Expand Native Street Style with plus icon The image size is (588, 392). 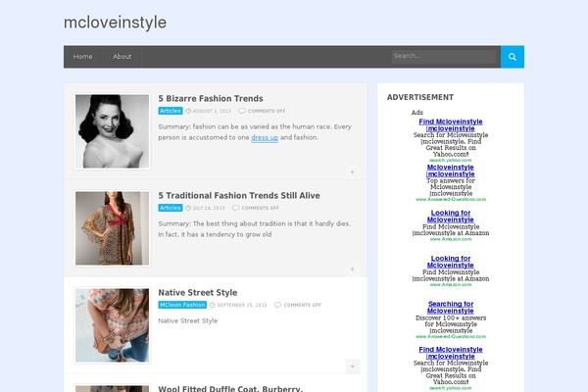[x=352, y=367]
